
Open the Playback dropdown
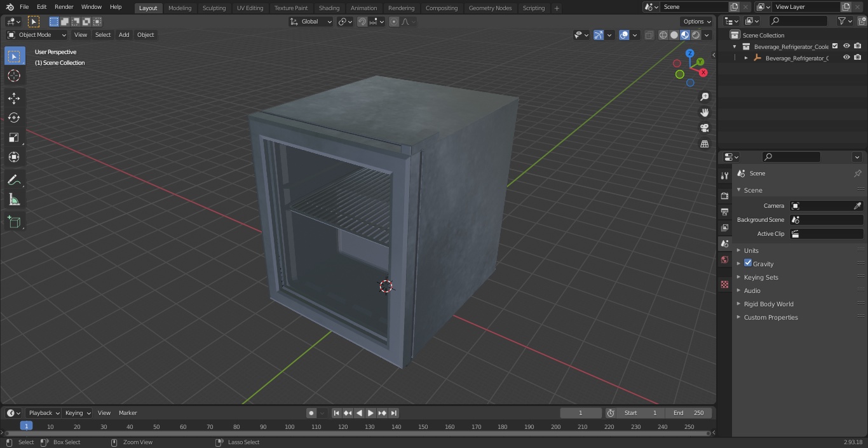pos(44,413)
